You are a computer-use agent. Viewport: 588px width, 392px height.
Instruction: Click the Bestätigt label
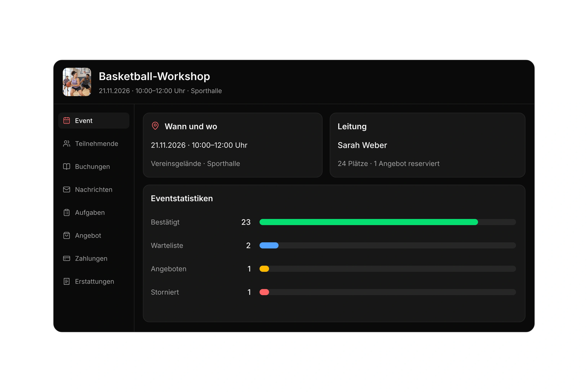(165, 222)
